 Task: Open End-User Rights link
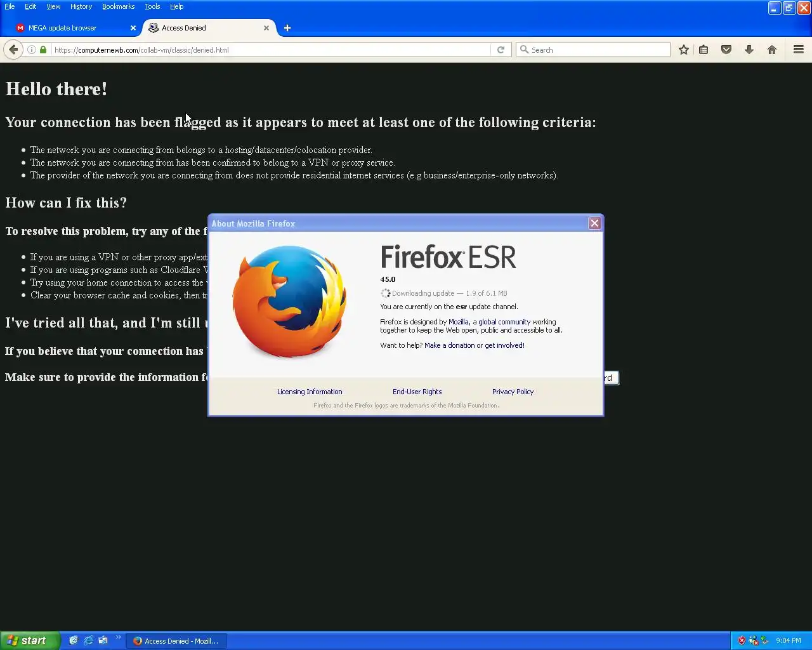coord(417,392)
